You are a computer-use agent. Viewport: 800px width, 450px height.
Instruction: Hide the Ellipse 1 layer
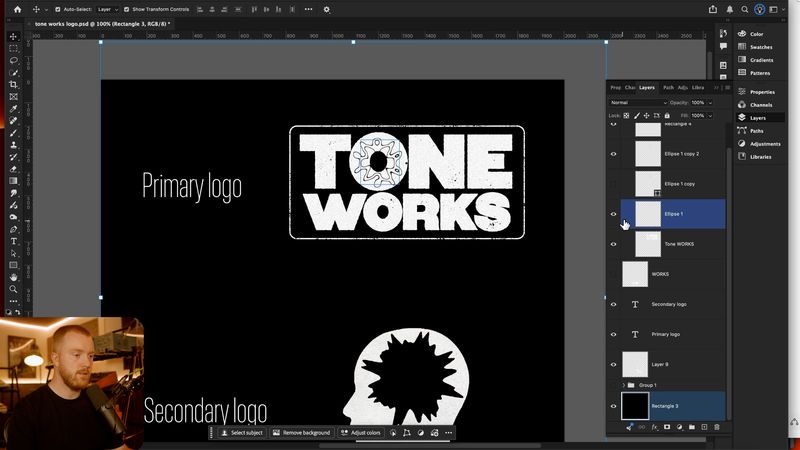[614, 214]
